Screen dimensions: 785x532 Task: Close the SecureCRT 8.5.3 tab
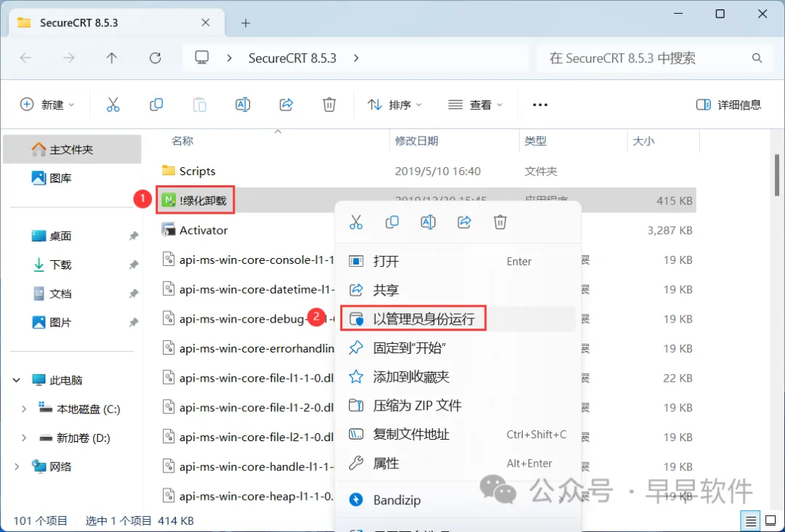click(x=205, y=23)
